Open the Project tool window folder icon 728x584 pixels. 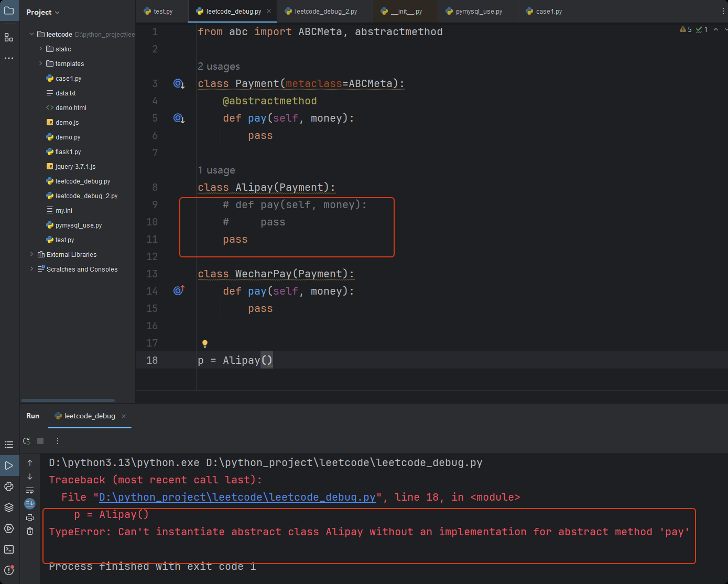9,10
